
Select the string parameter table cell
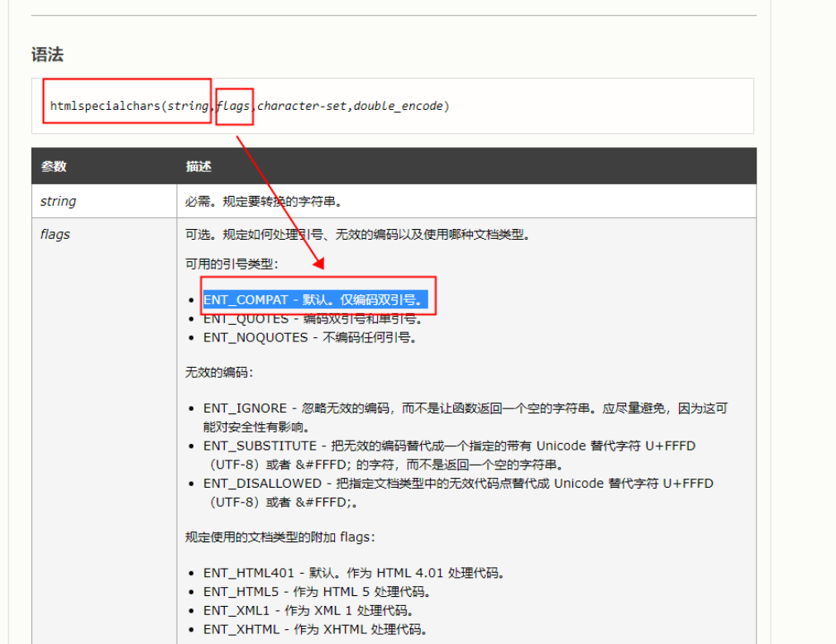[59, 201]
